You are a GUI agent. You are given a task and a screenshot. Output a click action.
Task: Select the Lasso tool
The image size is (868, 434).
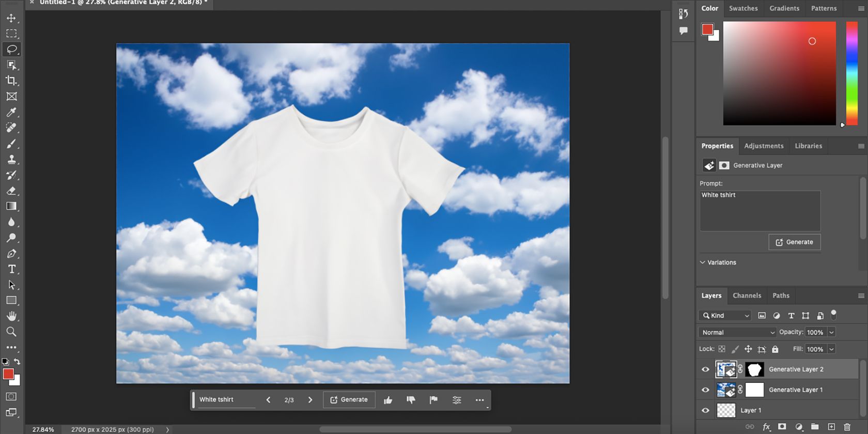pos(11,50)
